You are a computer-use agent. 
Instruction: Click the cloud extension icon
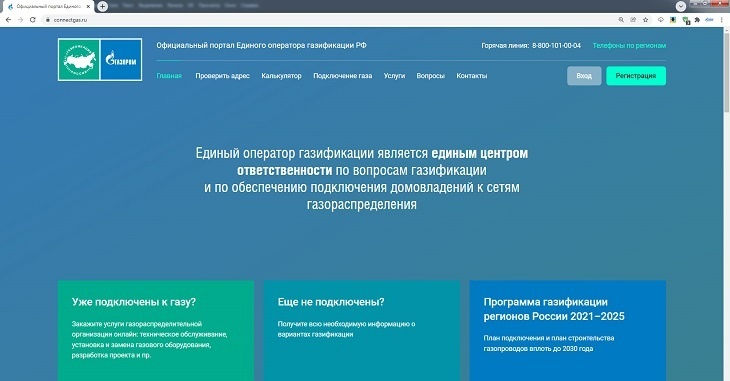pos(661,20)
